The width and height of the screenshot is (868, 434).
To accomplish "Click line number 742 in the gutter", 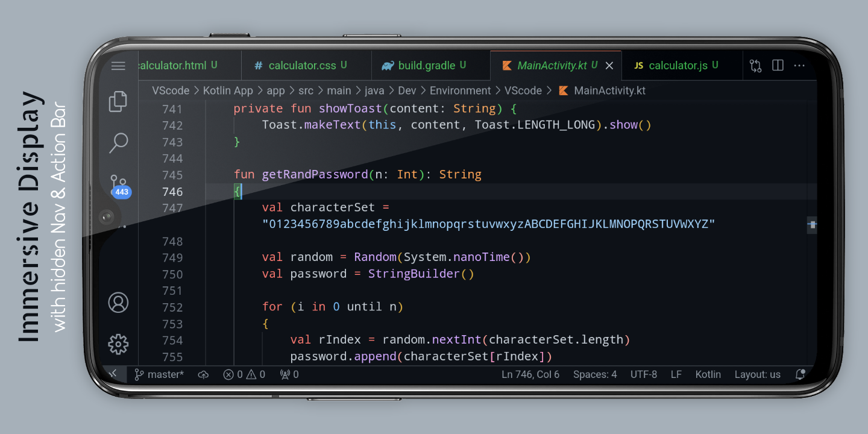I will point(172,125).
